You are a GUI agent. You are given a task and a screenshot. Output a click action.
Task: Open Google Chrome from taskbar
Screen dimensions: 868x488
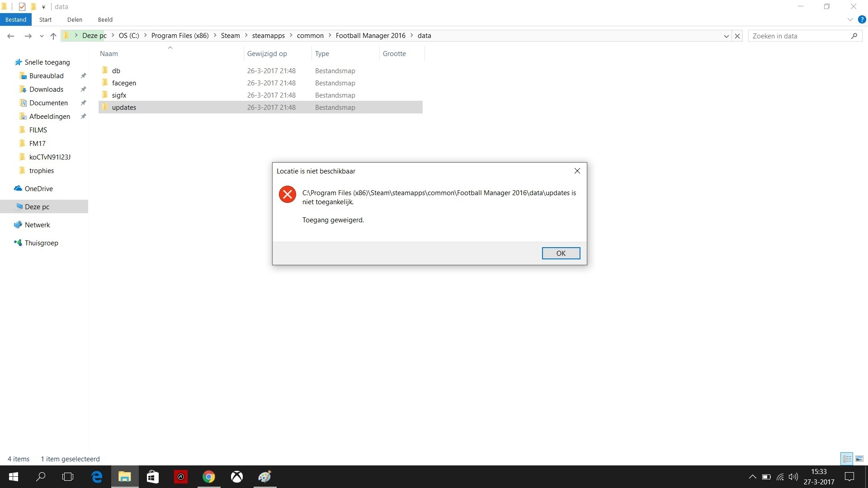208,477
